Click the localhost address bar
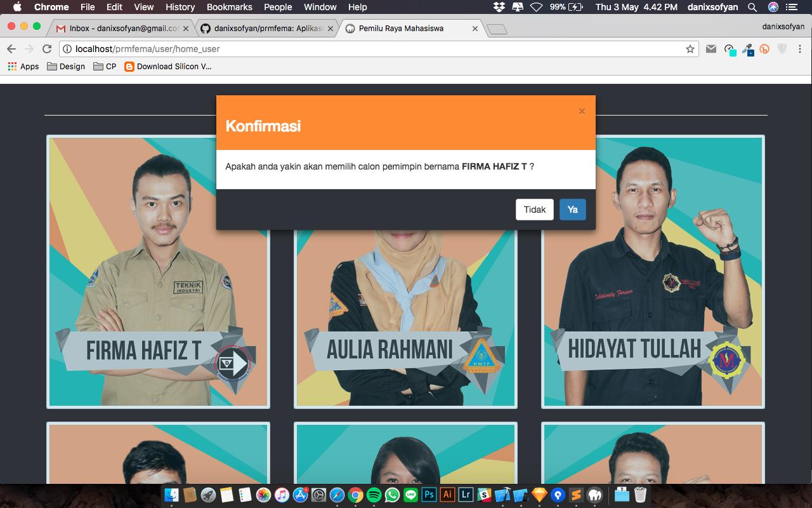812x508 pixels. point(379,49)
